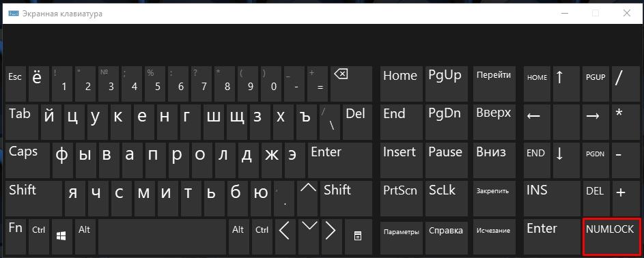Image resolution: width=644 pixels, height=258 pixels.
Task: Click the space bar key
Action: pyautogui.click(x=163, y=237)
